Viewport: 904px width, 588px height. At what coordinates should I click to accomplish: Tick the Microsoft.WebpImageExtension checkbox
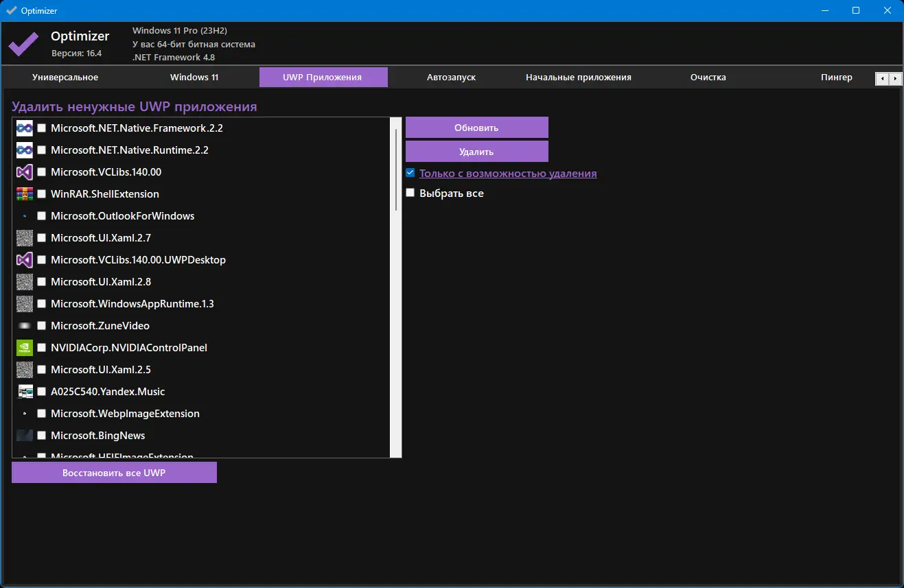coord(42,414)
